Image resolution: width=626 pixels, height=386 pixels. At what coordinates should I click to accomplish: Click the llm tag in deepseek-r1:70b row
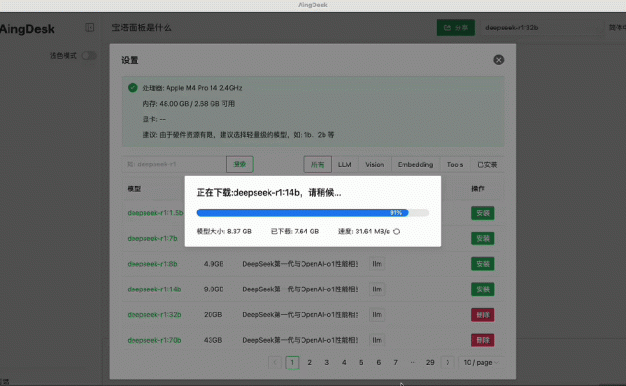(377, 340)
